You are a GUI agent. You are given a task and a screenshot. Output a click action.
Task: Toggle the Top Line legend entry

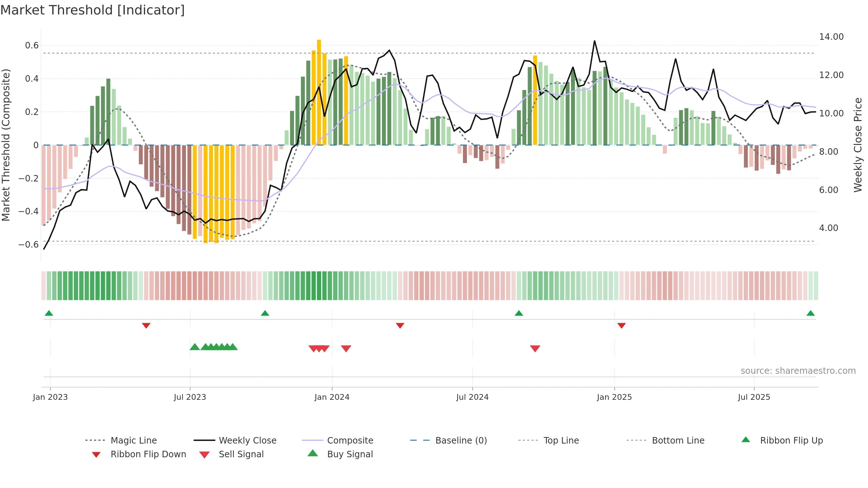click(548, 440)
